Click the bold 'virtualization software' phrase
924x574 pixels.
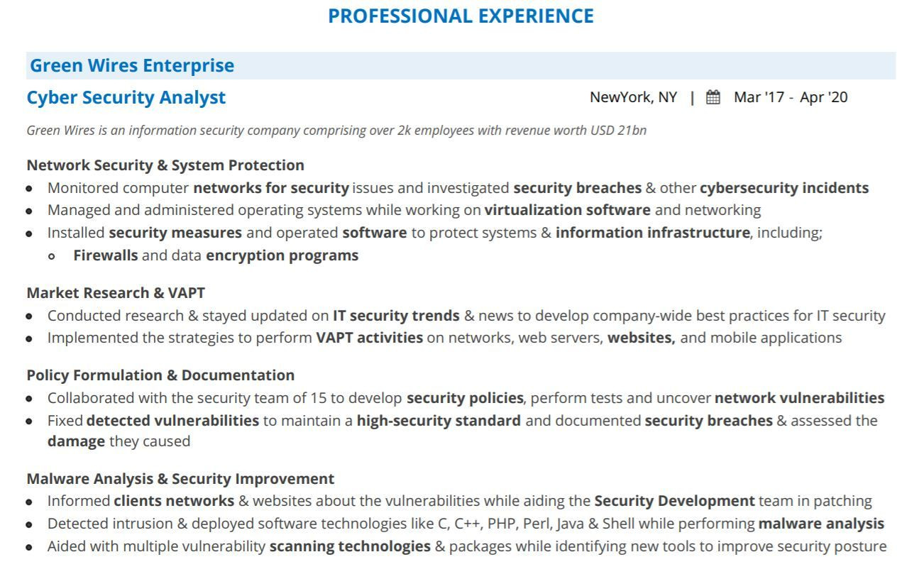[567, 210]
